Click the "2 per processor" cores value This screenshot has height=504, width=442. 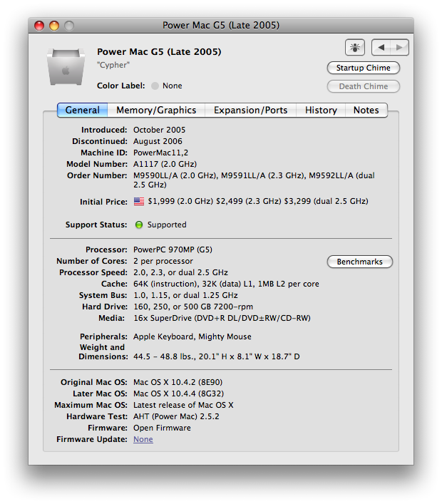(x=163, y=261)
